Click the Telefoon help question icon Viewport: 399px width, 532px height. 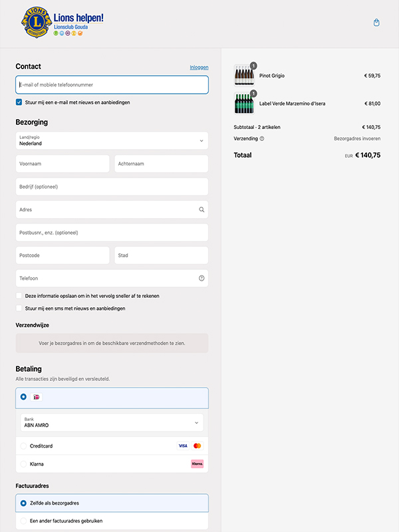pyautogui.click(x=201, y=278)
